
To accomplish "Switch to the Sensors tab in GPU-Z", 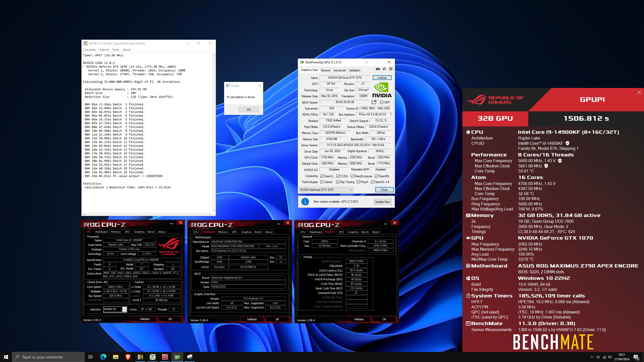I will click(x=326, y=70).
